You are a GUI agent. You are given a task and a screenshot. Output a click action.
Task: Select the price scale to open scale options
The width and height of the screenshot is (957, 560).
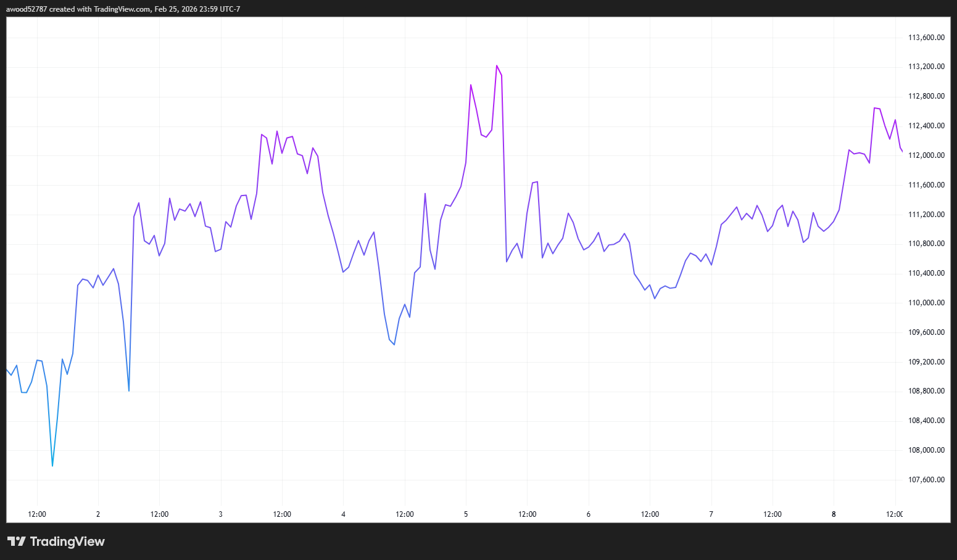926,259
